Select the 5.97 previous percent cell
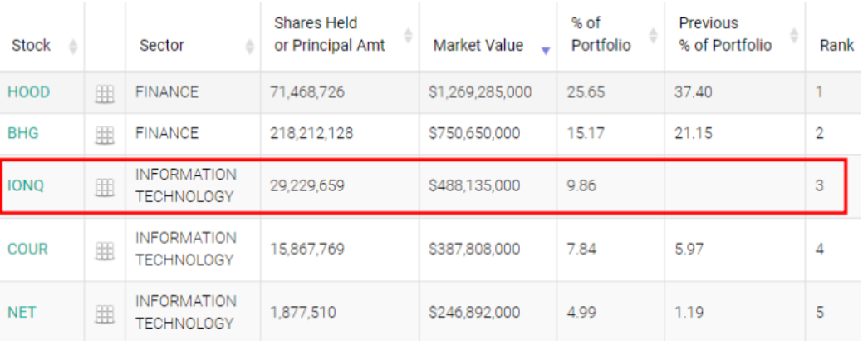The width and height of the screenshot is (868, 341). point(689,249)
